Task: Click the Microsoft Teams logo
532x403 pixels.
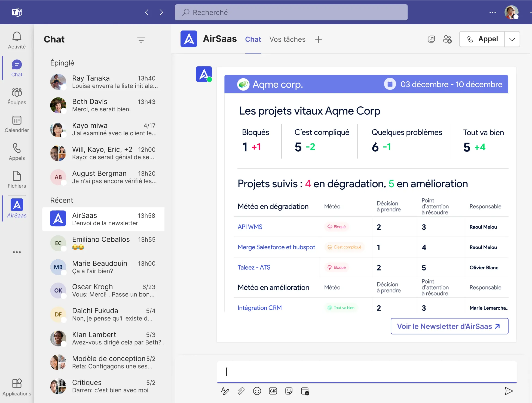Action: (17, 12)
